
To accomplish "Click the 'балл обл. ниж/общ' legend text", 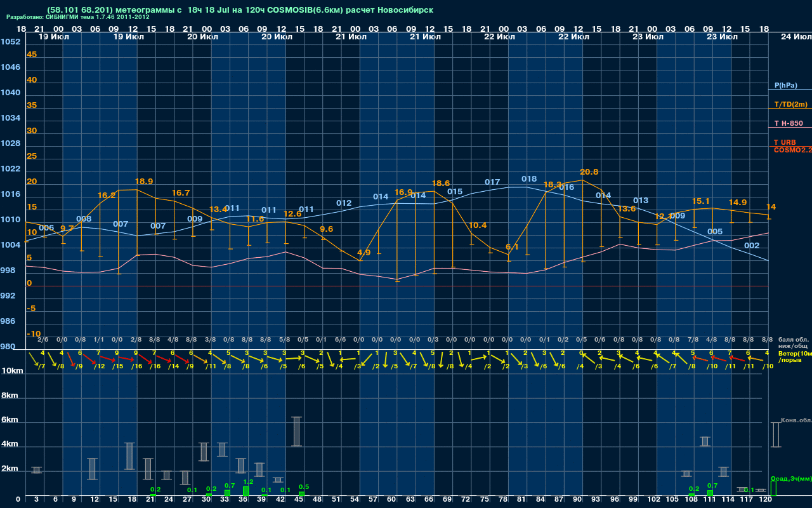I will click(x=793, y=343).
